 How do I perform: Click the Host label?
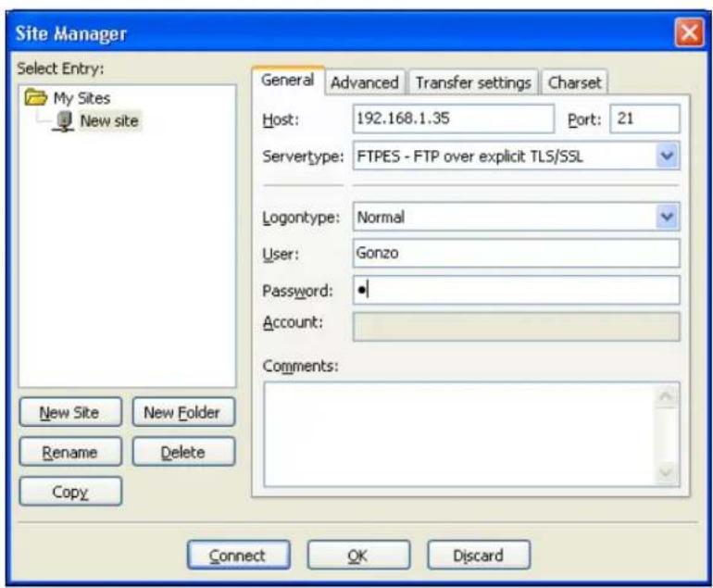[281, 119]
